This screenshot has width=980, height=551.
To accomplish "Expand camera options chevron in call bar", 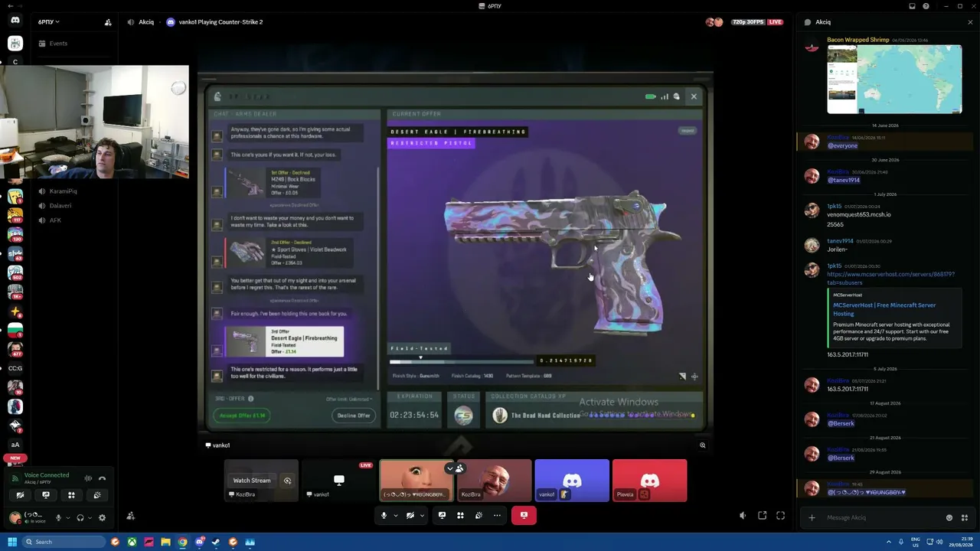I will (x=421, y=516).
